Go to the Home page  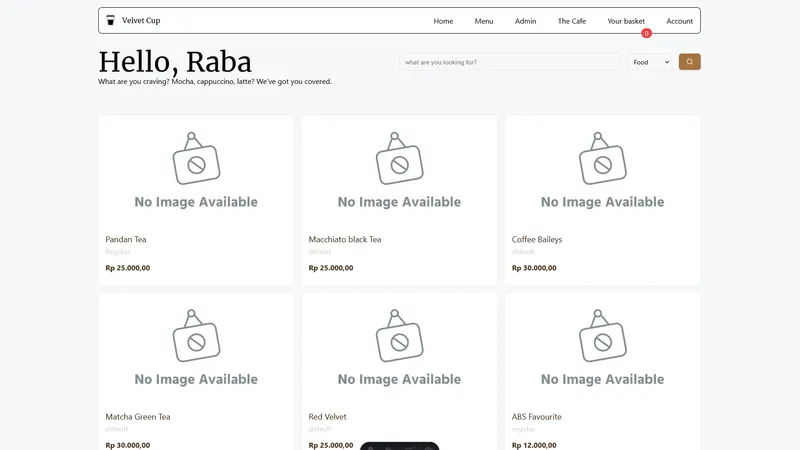pyautogui.click(x=443, y=21)
